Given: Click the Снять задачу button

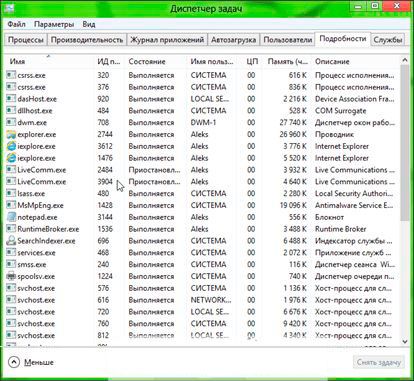Looking at the screenshot, I should click(x=379, y=362).
